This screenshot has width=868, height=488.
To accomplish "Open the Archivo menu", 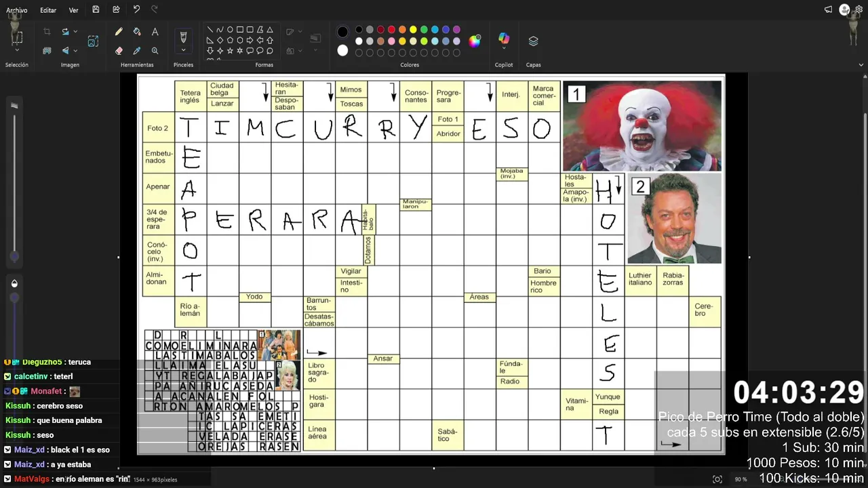I will click(17, 10).
